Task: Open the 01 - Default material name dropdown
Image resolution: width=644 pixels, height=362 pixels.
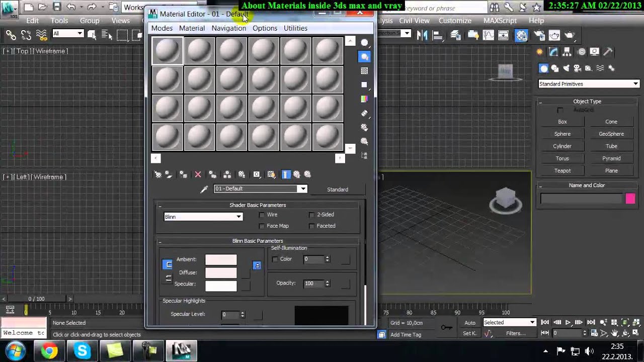Action: pyautogui.click(x=261, y=189)
